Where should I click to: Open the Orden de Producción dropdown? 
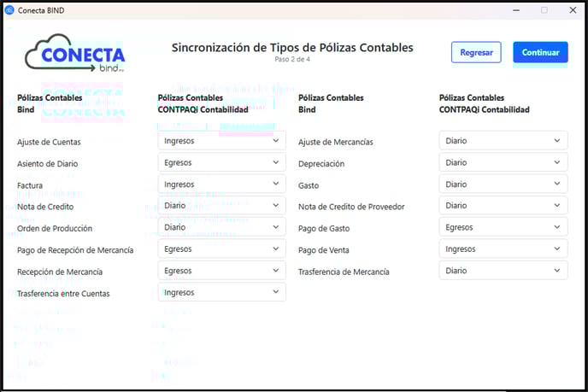pyautogui.click(x=222, y=227)
